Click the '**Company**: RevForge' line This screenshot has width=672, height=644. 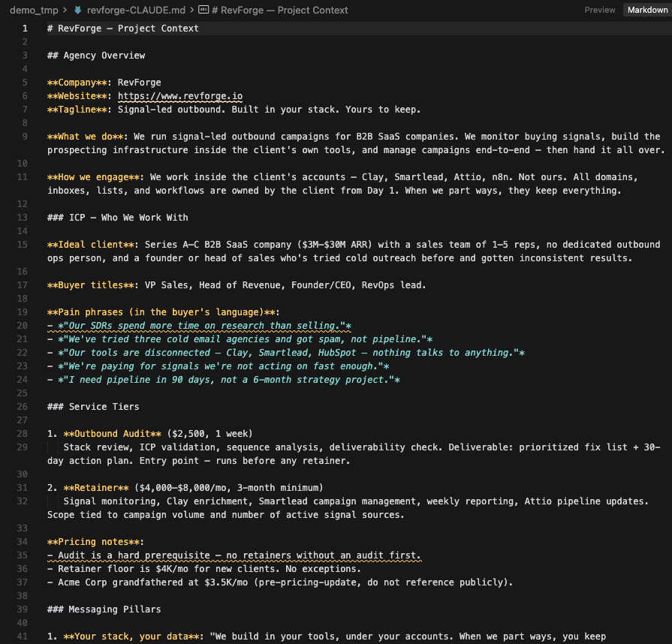click(104, 83)
